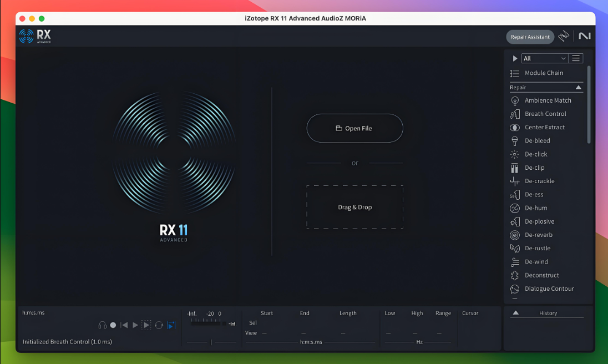Open the Breath Control module via its icon
The height and width of the screenshot is (364, 608).
[x=515, y=114]
